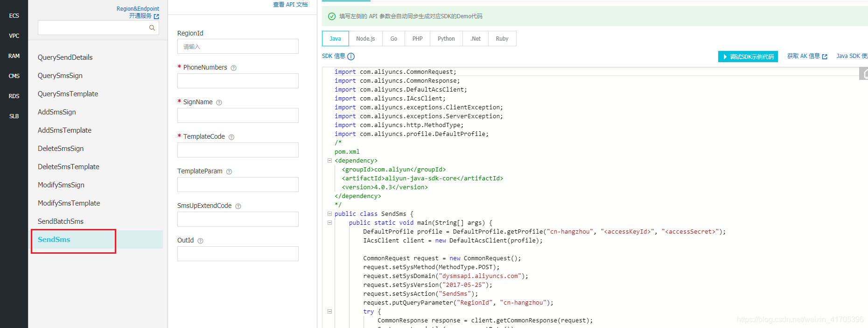Focus the API search box
868x328 pixels.
pos(98,28)
